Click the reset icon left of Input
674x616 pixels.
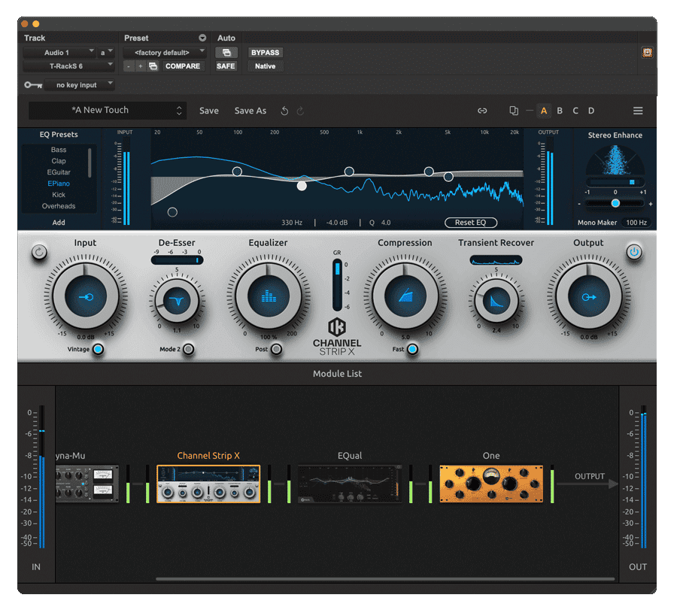click(x=39, y=252)
